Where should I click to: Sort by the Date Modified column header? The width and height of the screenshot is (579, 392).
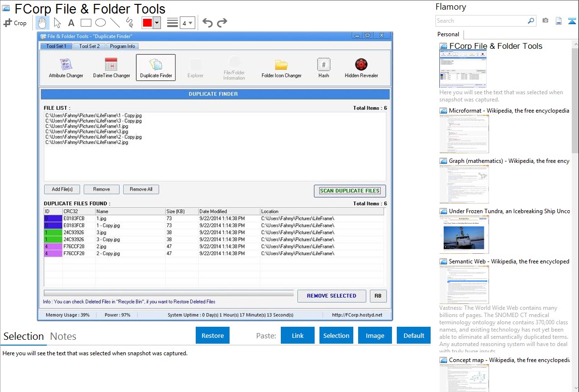[229, 211]
